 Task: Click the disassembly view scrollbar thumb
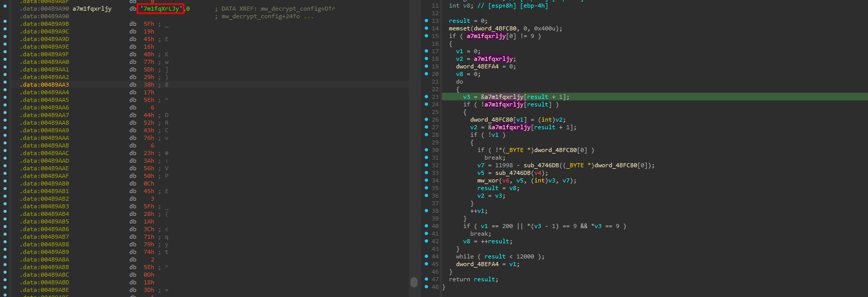tap(414, 282)
